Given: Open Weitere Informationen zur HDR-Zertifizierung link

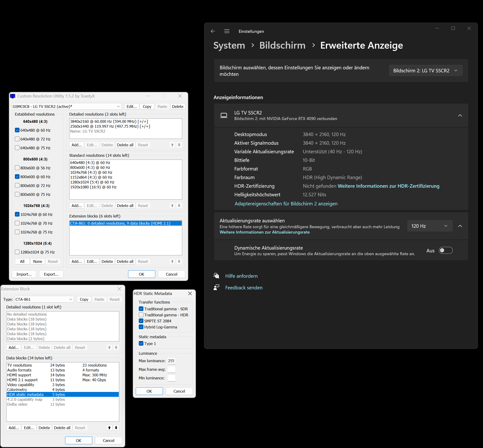Looking at the screenshot, I should (x=389, y=186).
